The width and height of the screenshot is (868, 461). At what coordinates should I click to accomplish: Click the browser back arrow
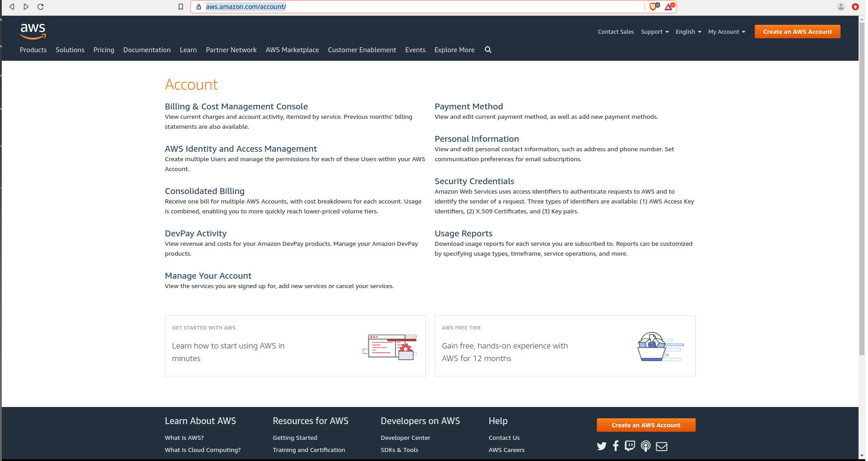click(12, 7)
